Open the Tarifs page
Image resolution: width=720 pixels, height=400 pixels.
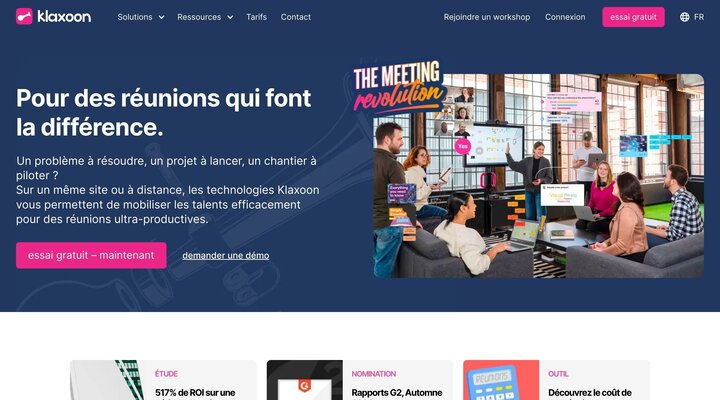[x=256, y=17]
